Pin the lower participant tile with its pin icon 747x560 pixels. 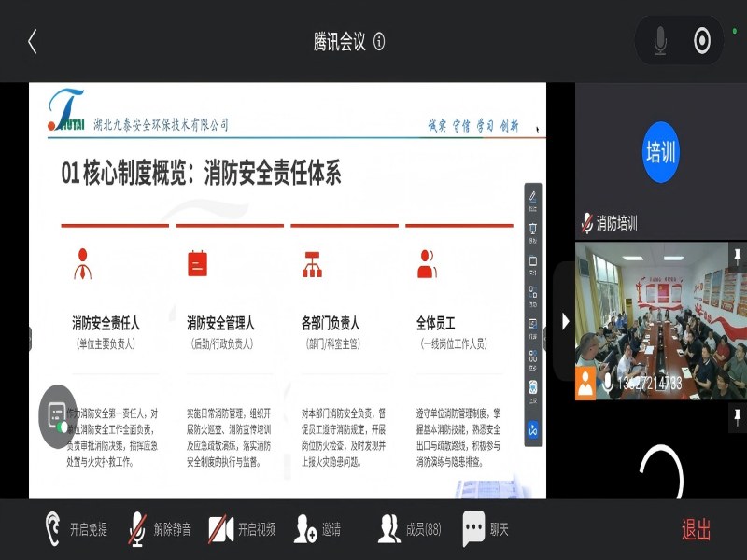click(x=738, y=417)
